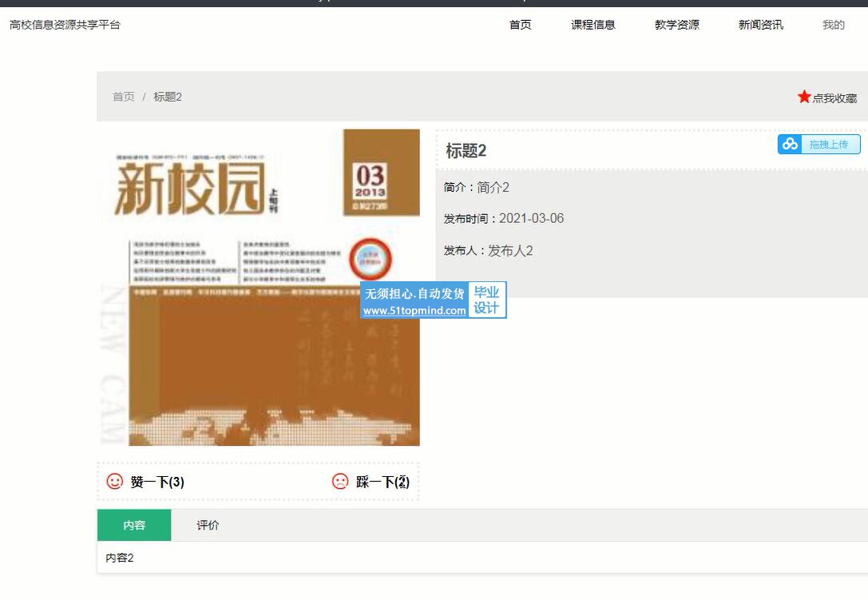Switch to the 评价 tab

pyautogui.click(x=208, y=525)
